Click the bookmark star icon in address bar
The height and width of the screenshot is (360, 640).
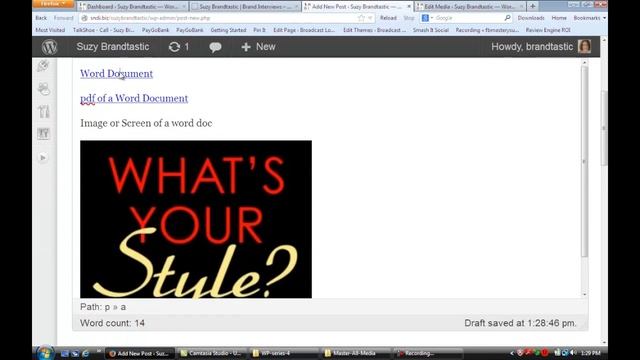tap(361, 18)
